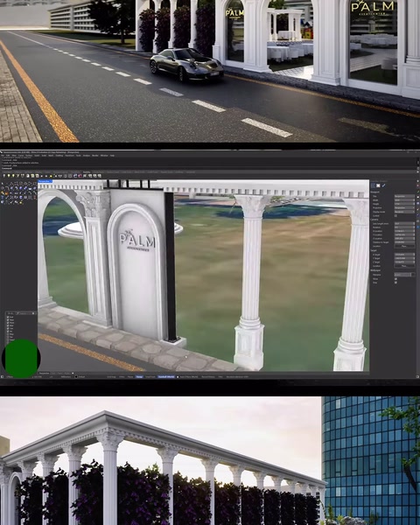Toggle Planar in status bar

(130, 377)
